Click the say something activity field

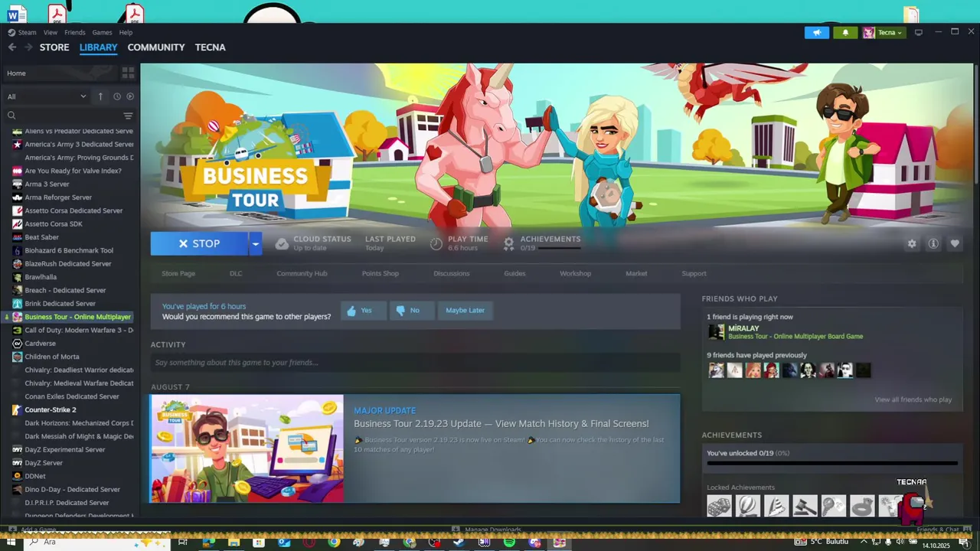(x=415, y=363)
